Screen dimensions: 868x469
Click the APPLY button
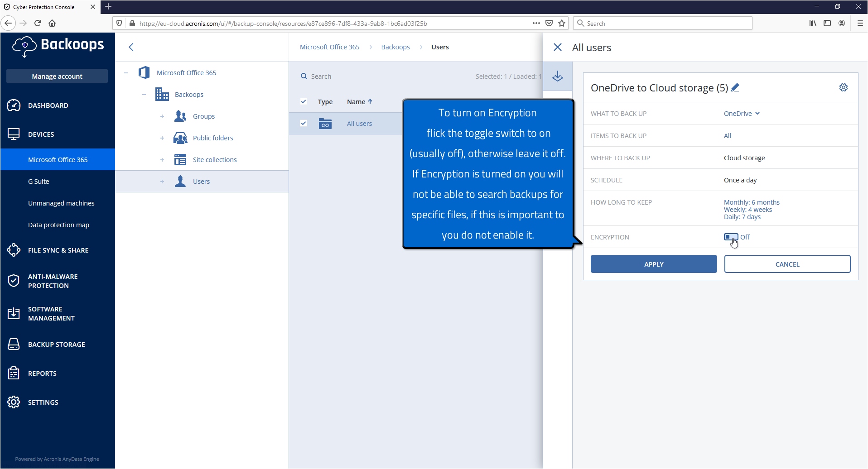coord(654,264)
